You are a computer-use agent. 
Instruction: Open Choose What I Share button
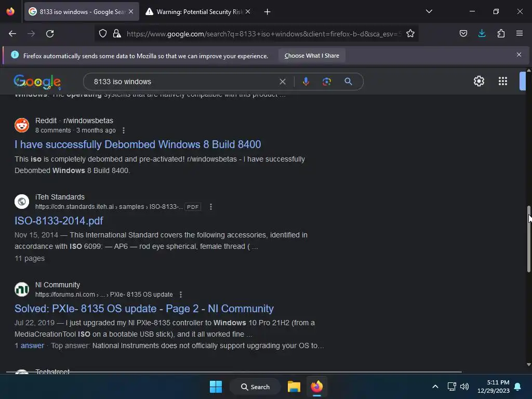tap(312, 56)
